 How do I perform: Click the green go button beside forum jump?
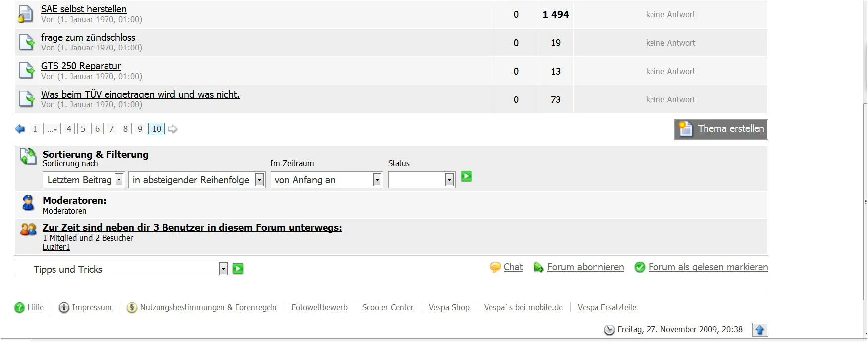pyautogui.click(x=238, y=269)
